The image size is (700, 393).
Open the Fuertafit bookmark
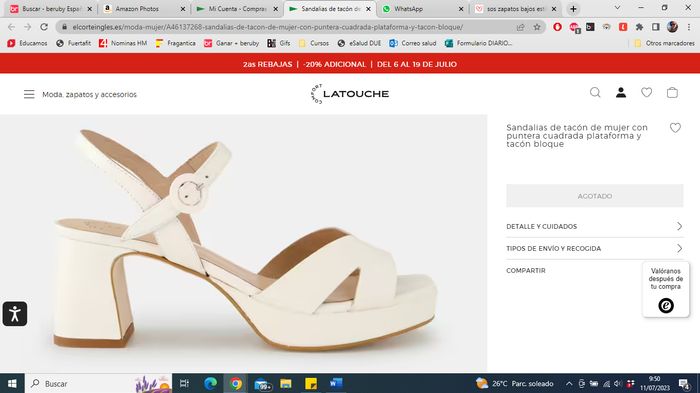(74, 43)
